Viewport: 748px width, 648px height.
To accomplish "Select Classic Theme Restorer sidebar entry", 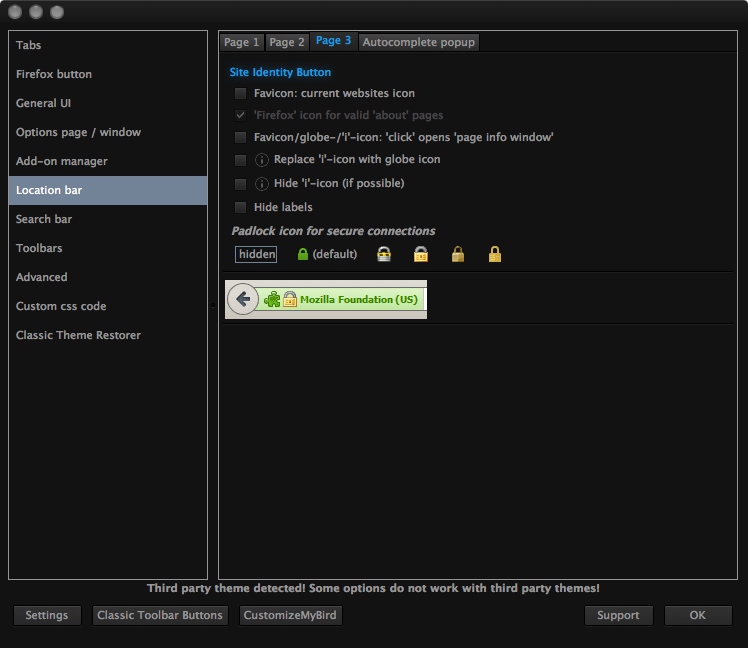I will [x=108, y=335].
